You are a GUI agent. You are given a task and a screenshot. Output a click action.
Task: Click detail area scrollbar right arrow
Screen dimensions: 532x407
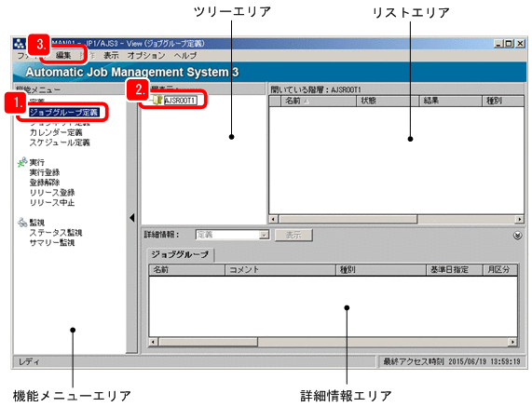click(x=512, y=342)
